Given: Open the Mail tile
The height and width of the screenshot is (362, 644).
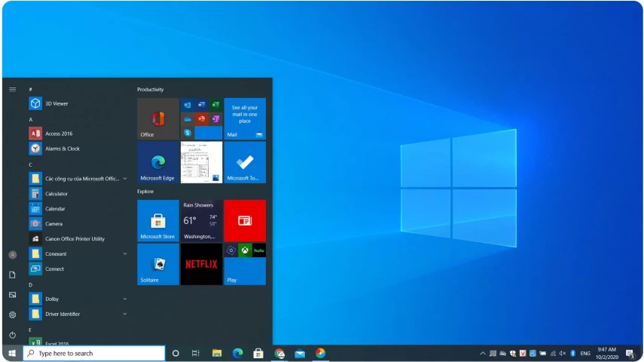Looking at the screenshot, I should coord(245,119).
